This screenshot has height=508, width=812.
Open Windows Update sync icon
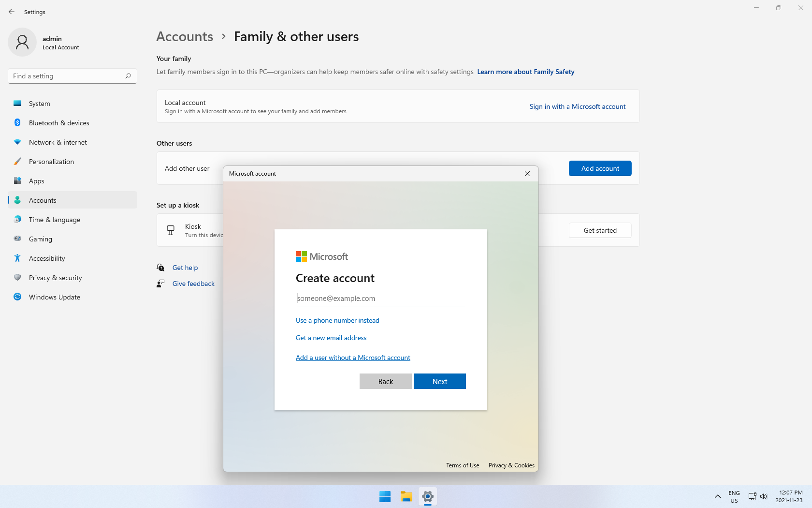coord(17,297)
